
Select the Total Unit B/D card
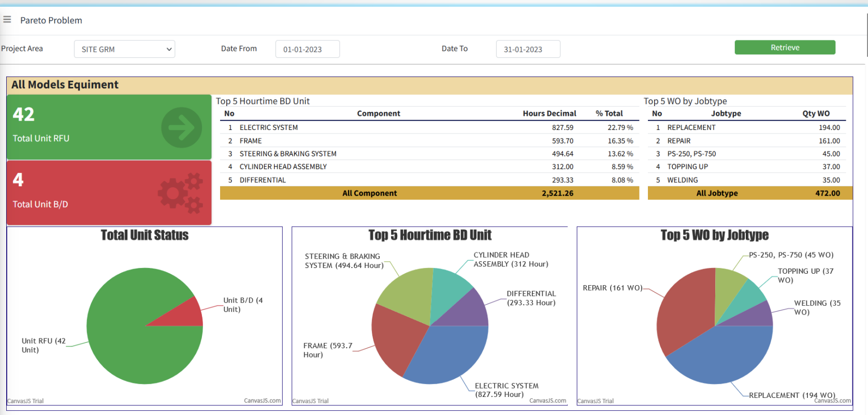point(109,193)
